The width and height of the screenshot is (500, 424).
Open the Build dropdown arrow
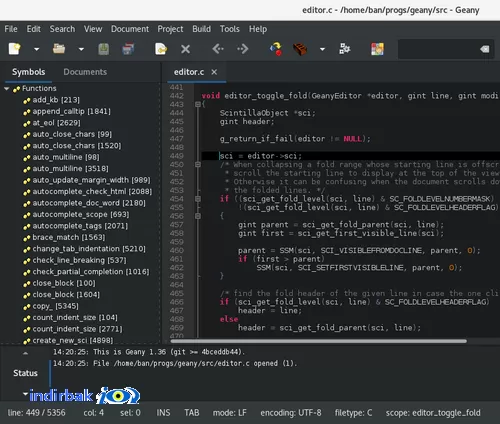click(x=322, y=49)
